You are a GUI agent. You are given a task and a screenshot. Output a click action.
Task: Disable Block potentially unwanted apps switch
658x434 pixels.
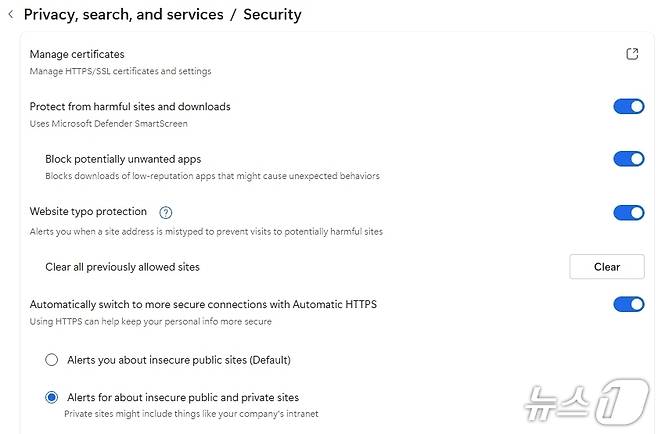click(x=628, y=159)
